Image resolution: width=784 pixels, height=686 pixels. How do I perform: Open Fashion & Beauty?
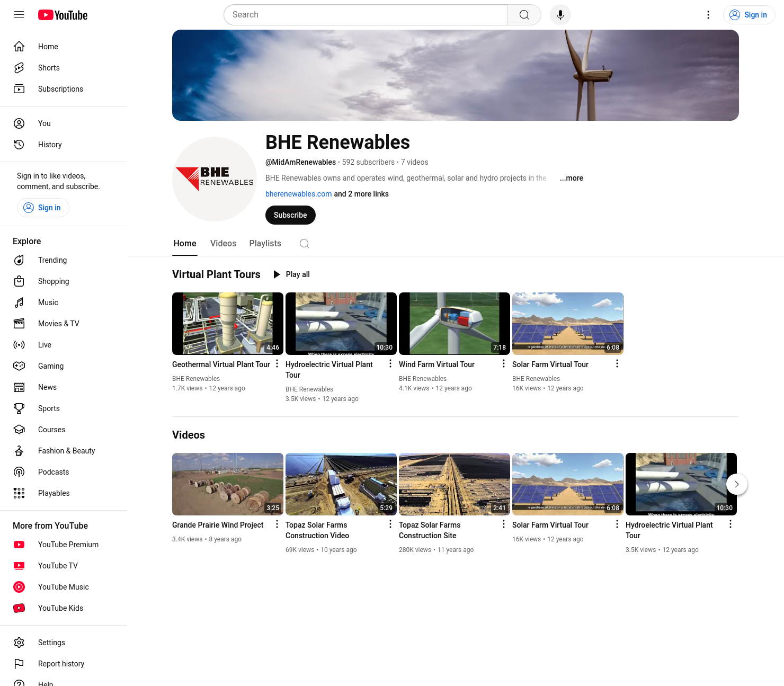pos(64,451)
